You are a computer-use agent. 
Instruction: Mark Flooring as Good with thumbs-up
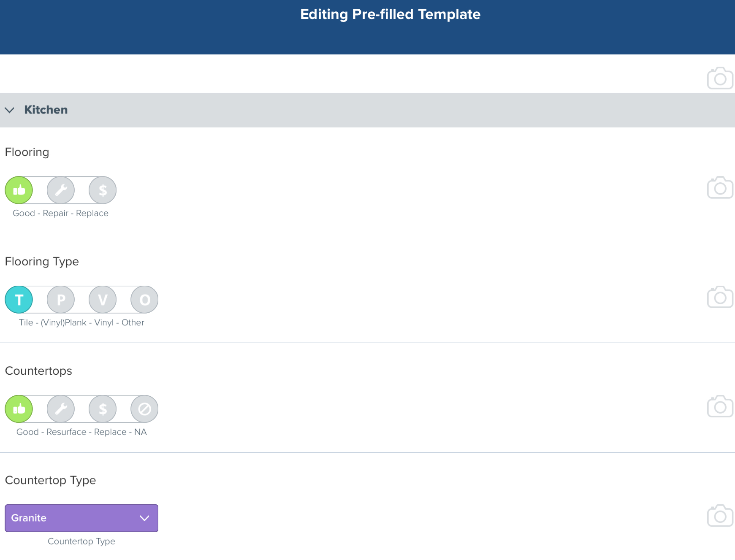coord(19,190)
